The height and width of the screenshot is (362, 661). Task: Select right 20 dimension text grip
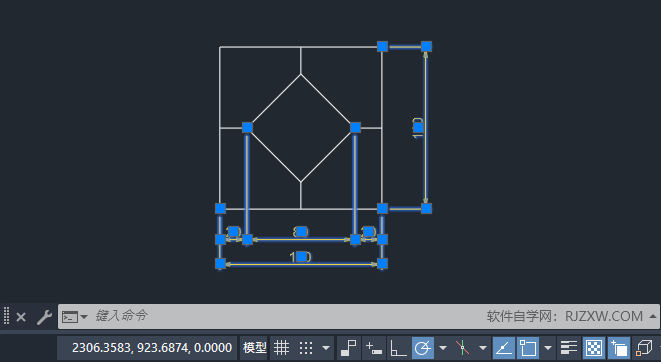[369, 231]
